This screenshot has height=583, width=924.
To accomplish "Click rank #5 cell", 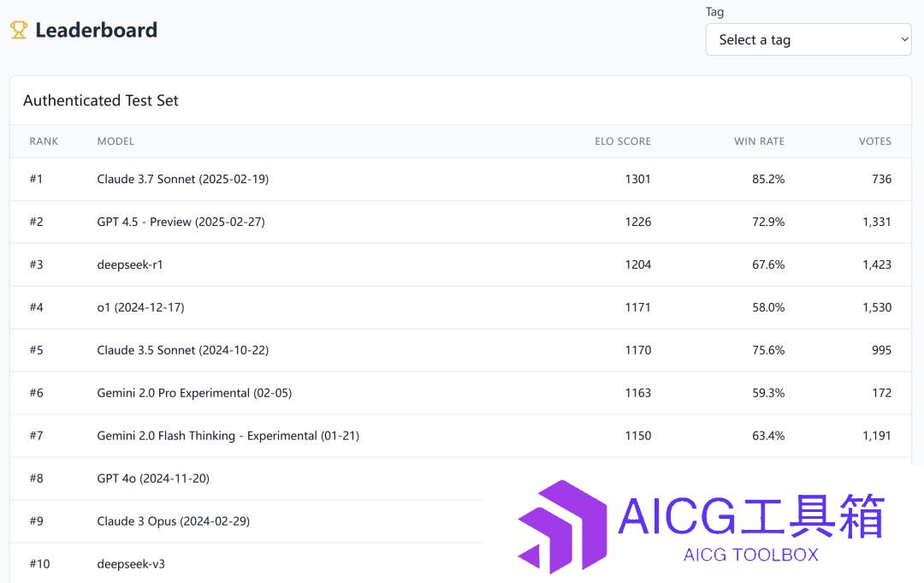I will 37,350.
